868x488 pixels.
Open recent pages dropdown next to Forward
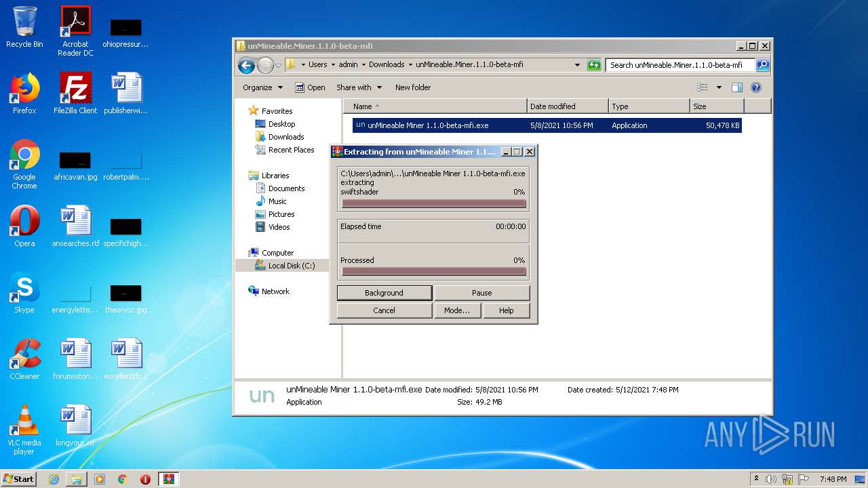[x=278, y=66]
